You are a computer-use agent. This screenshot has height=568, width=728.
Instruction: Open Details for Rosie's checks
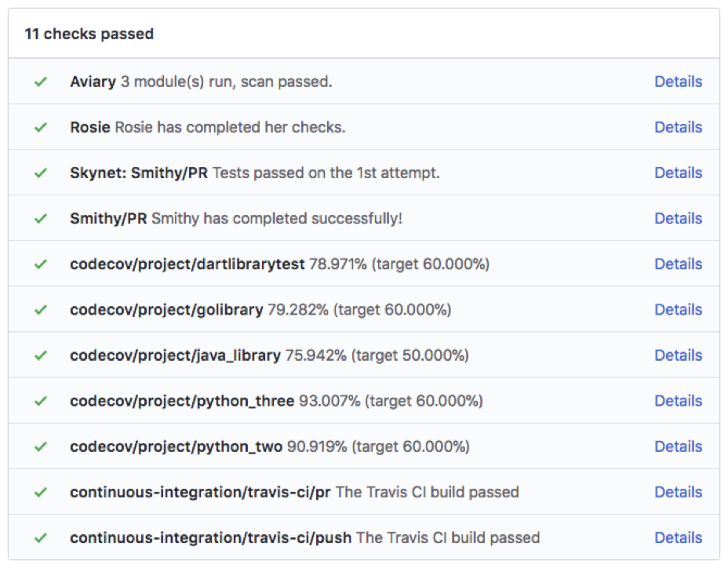679,127
